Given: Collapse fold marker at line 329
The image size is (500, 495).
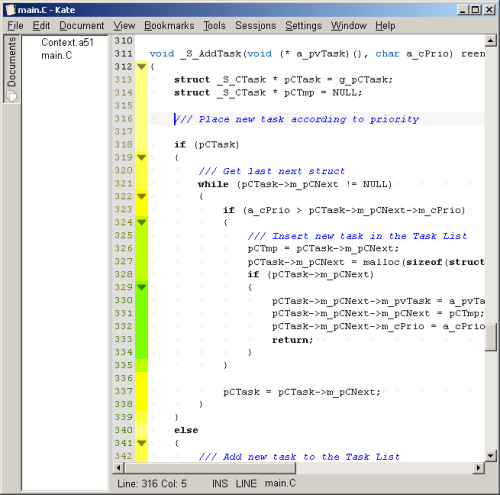Looking at the screenshot, I should coord(142,287).
